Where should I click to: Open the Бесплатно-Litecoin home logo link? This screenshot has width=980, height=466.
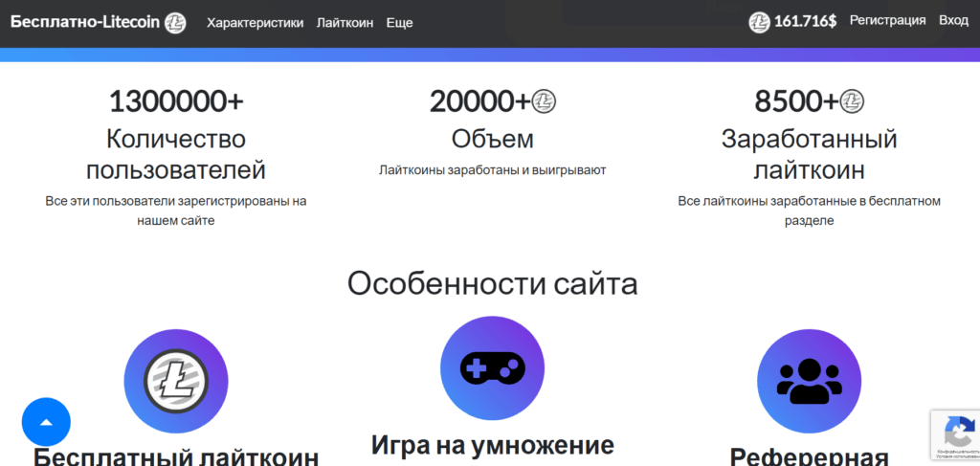[99, 23]
